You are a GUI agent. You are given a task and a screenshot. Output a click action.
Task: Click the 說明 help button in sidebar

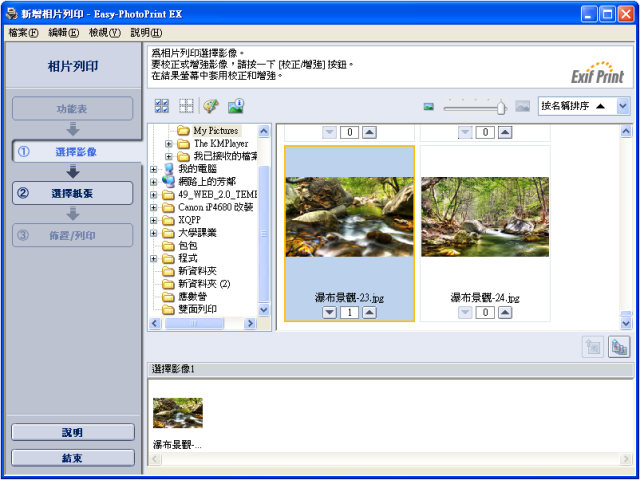coord(73,432)
